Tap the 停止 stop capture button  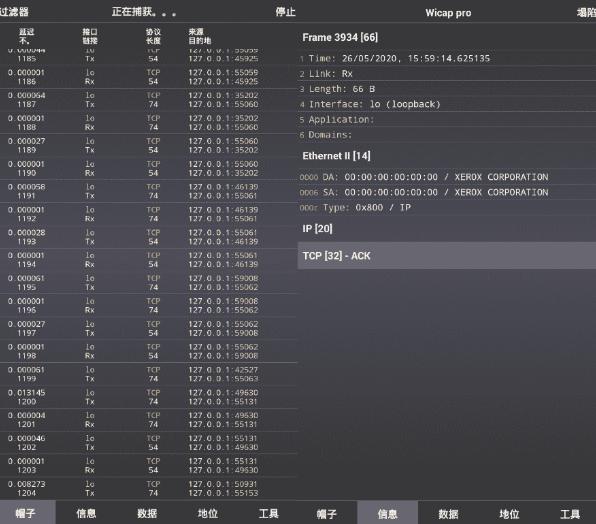285,12
